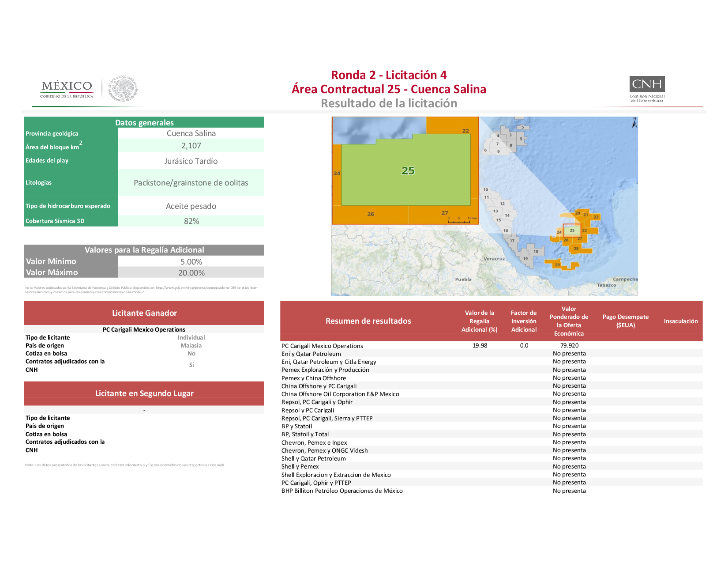Click the north arrow on the map
This screenshot has height=563, width=728.
[634, 123]
